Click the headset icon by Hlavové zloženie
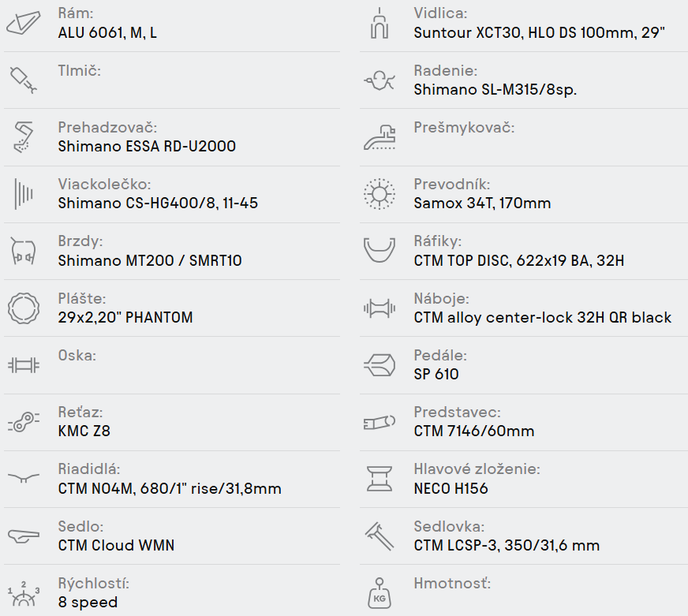 pos(380,479)
